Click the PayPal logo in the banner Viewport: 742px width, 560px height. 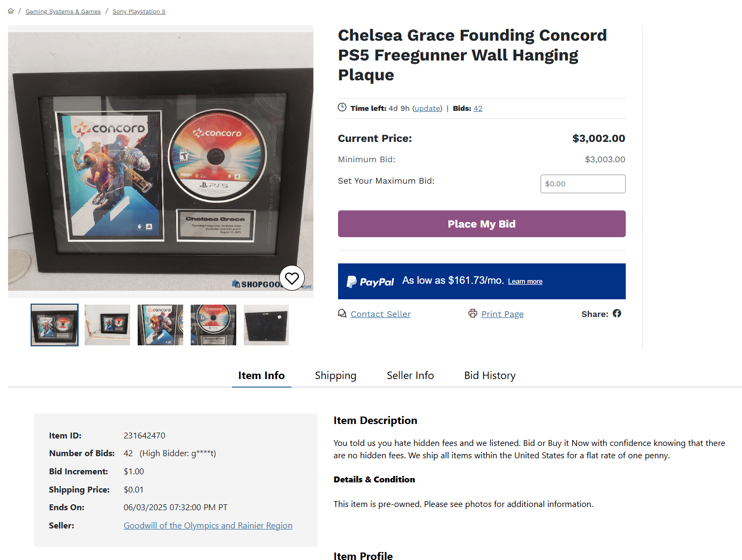[x=370, y=282]
